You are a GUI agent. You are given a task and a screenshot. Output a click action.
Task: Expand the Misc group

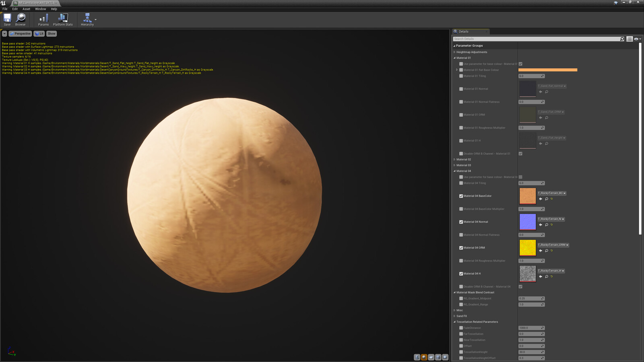coord(454,310)
